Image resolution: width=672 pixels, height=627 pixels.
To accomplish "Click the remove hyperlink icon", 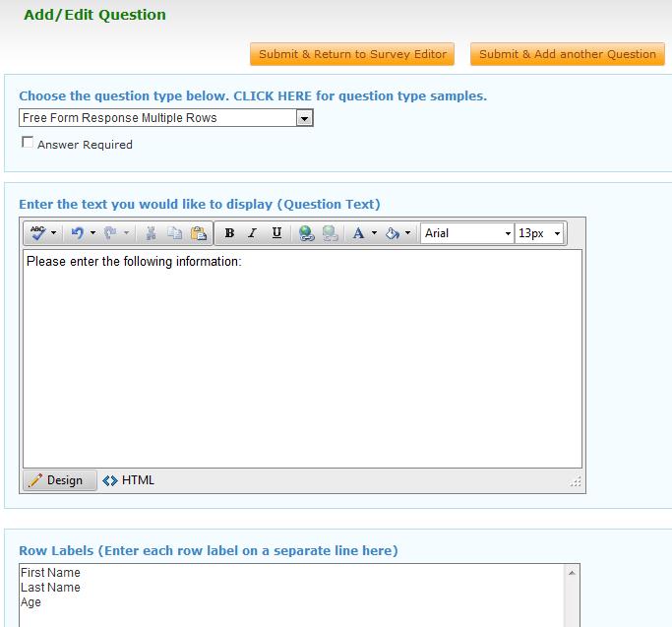I will [330, 233].
